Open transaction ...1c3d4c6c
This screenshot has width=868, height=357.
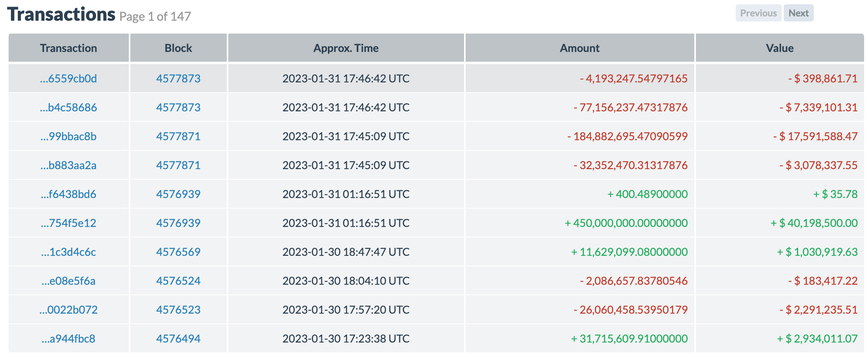(x=68, y=252)
